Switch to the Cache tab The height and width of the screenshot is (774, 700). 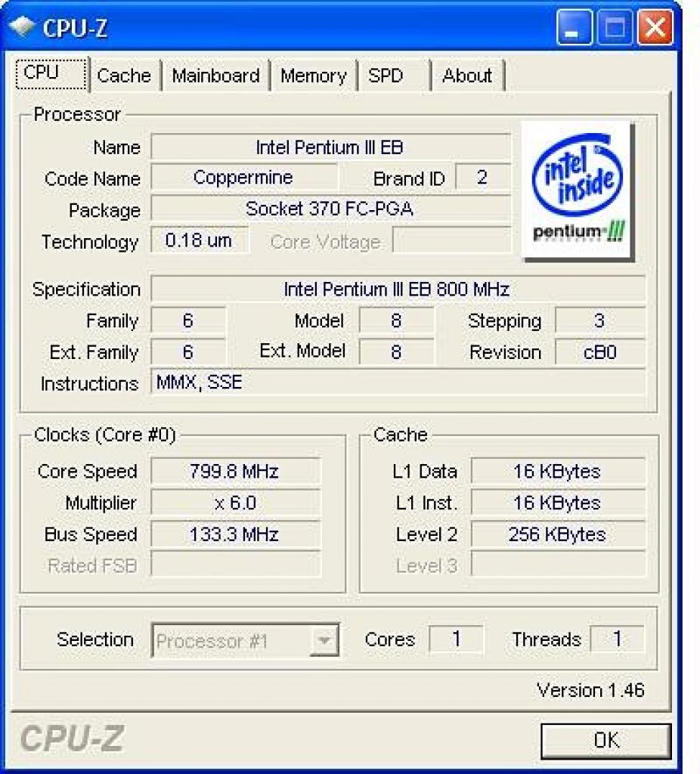pyautogui.click(x=125, y=76)
